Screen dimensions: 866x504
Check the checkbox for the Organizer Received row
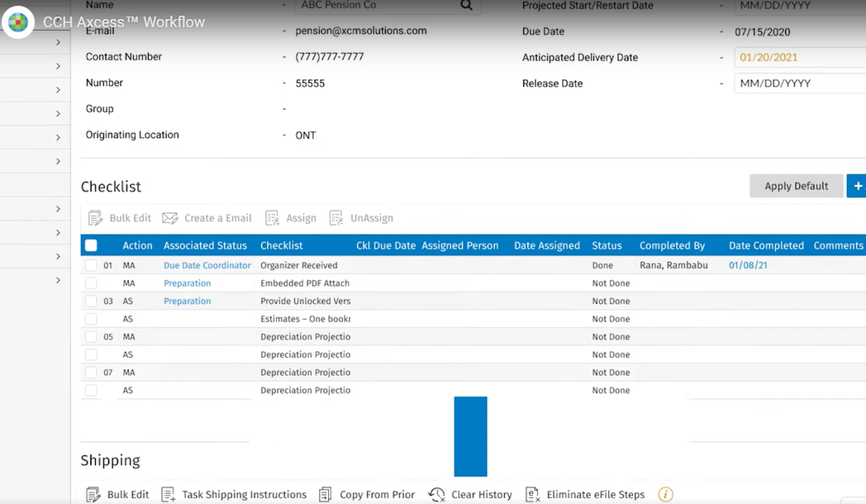point(91,266)
